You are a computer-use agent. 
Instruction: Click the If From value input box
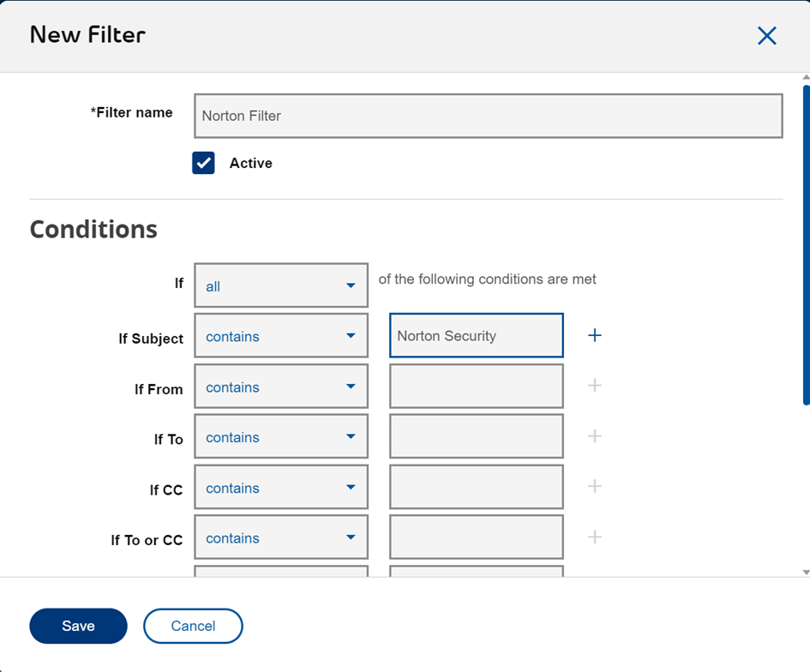point(476,387)
